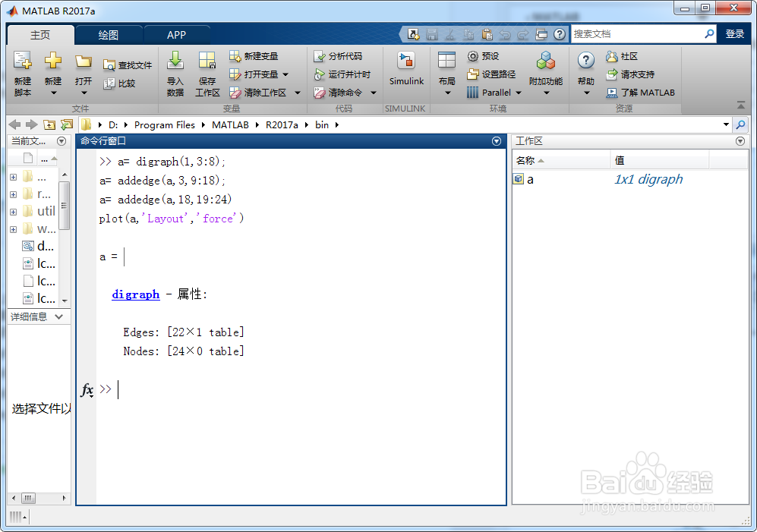Viewport: 757px width, 532px height.
Task: Click the Current Folder scroll right arrow
Action: tap(64, 498)
